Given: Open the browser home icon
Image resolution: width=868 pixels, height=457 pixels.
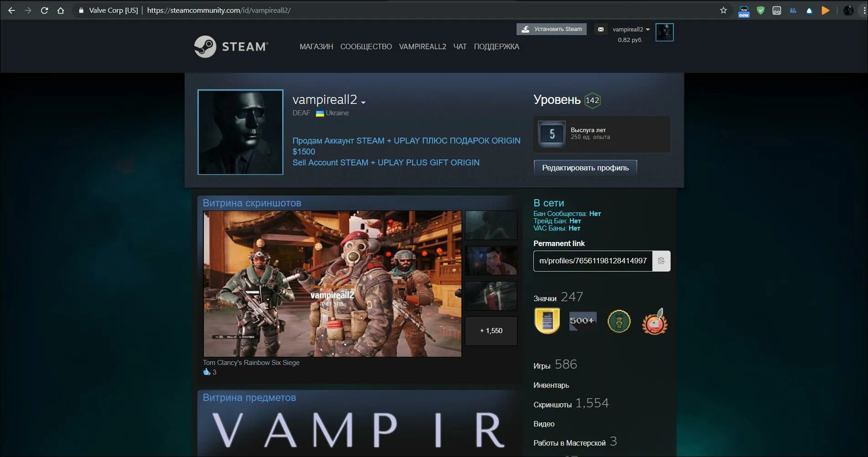Looking at the screenshot, I should pyautogui.click(x=61, y=10).
